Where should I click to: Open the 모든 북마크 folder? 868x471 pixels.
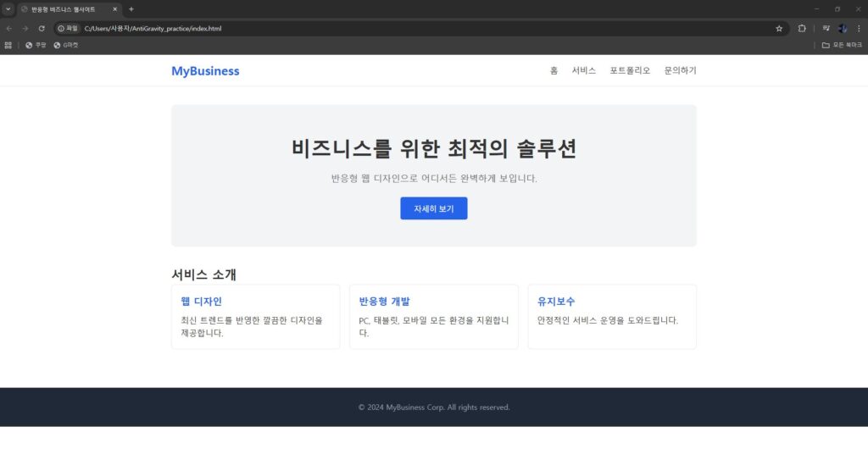842,46
